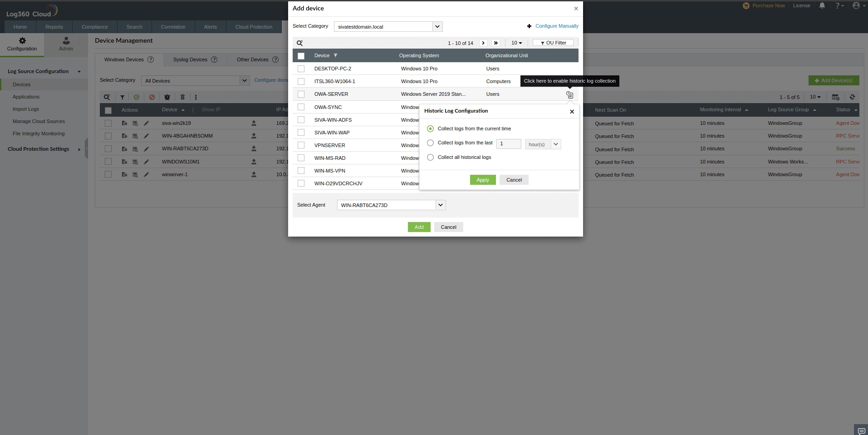Open advanced search in the devices toolbar
This screenshot has height=435, width=868.
[107, 97]
